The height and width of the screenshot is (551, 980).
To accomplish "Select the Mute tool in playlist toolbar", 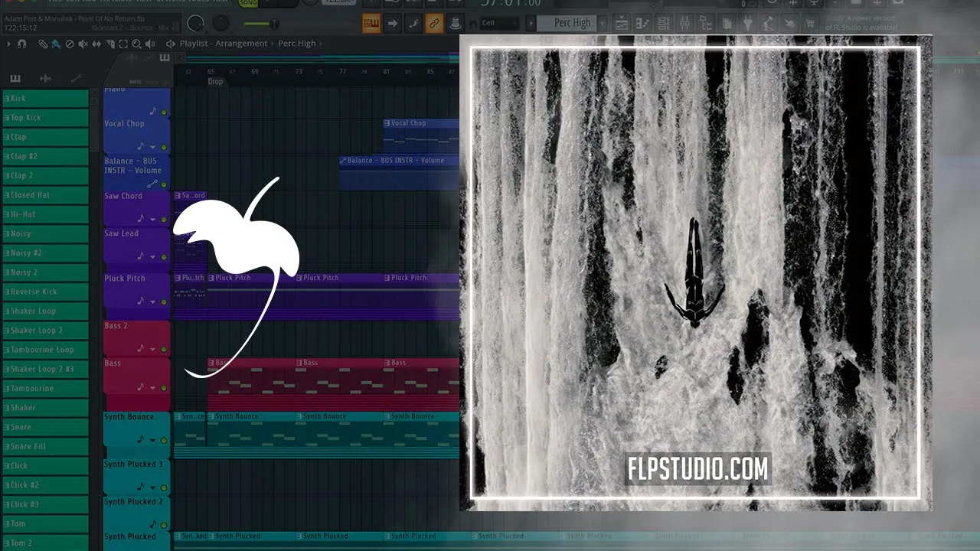I will (82, 44).
